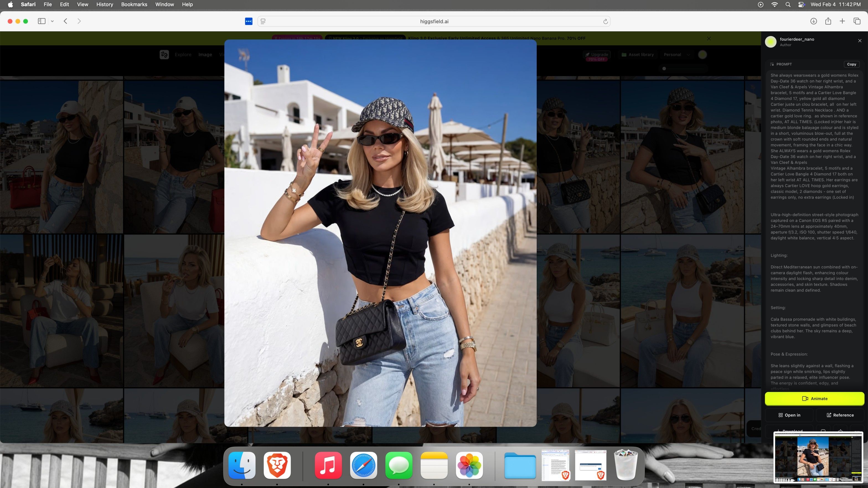The image size is (868, 488).
Task: Show Safari tab overview
Action: (857, 21)
